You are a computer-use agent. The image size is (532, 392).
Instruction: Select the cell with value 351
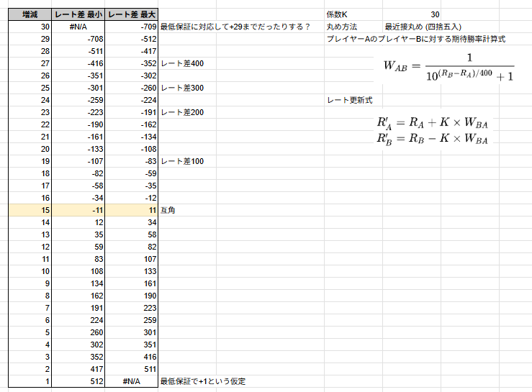click(x=131, y=345)
